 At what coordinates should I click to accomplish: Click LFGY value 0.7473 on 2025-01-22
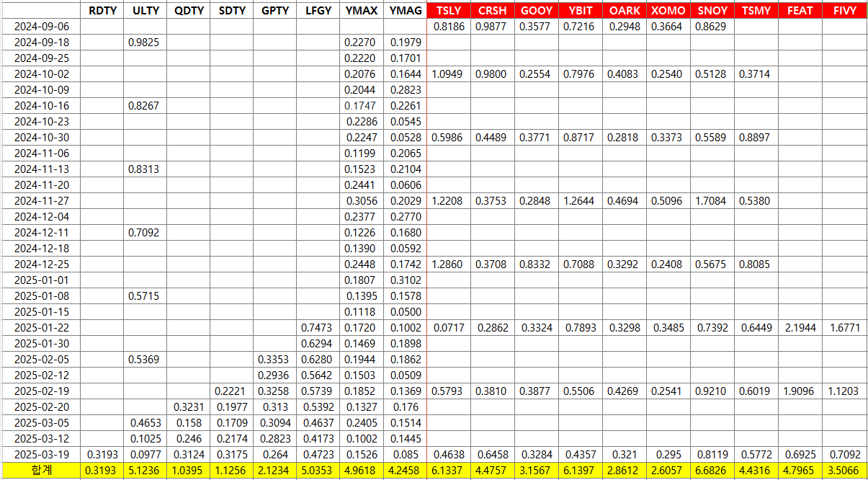pos(318,327)
